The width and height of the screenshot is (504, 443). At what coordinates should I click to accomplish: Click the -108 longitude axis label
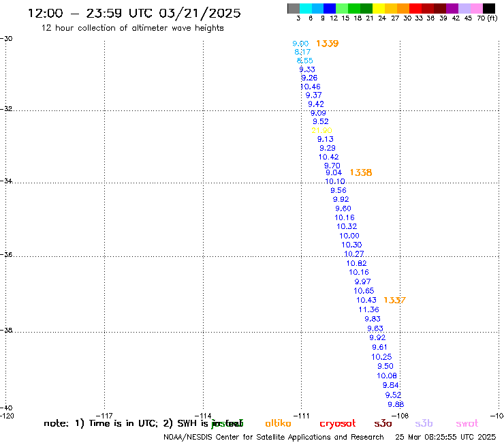tap(400, 416)
